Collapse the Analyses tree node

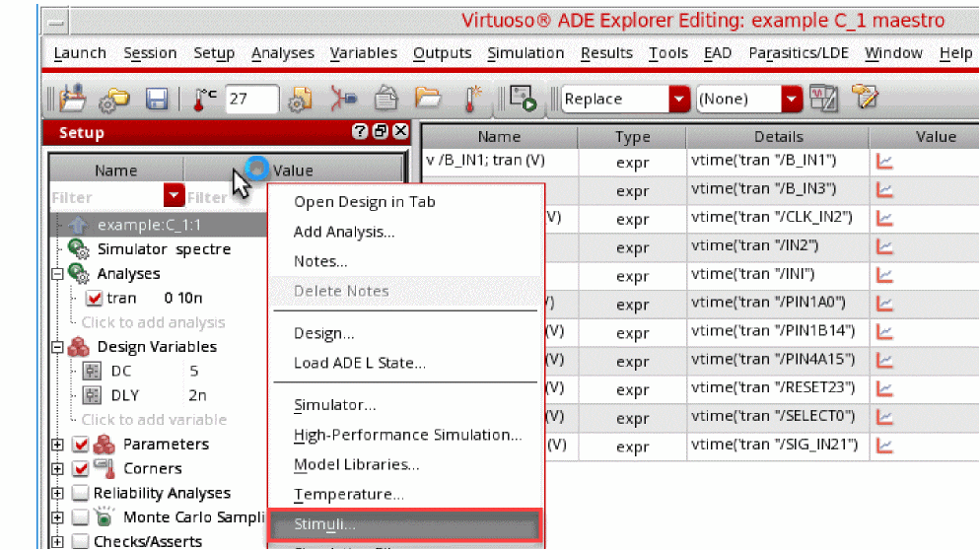[x=57, y=274]
